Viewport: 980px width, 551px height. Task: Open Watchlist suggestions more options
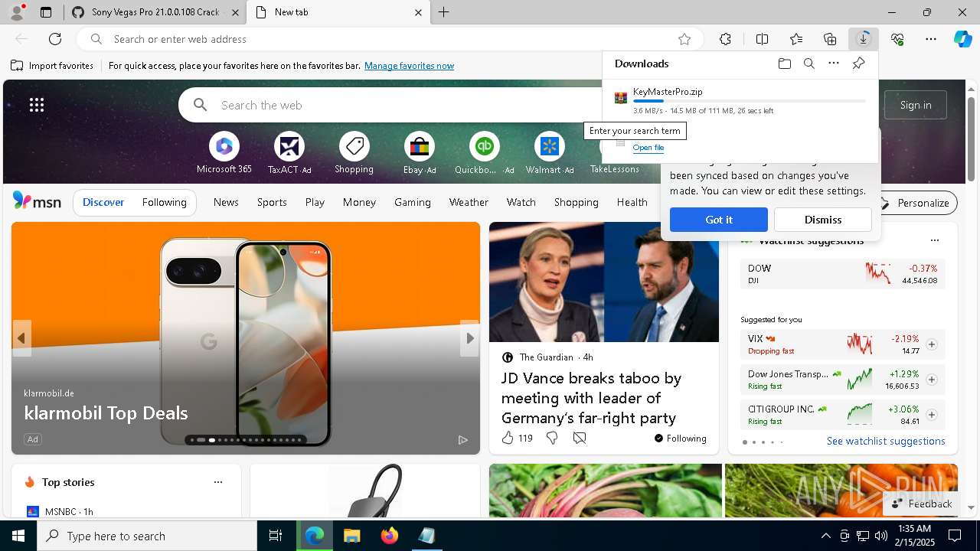tap(934, 240)
